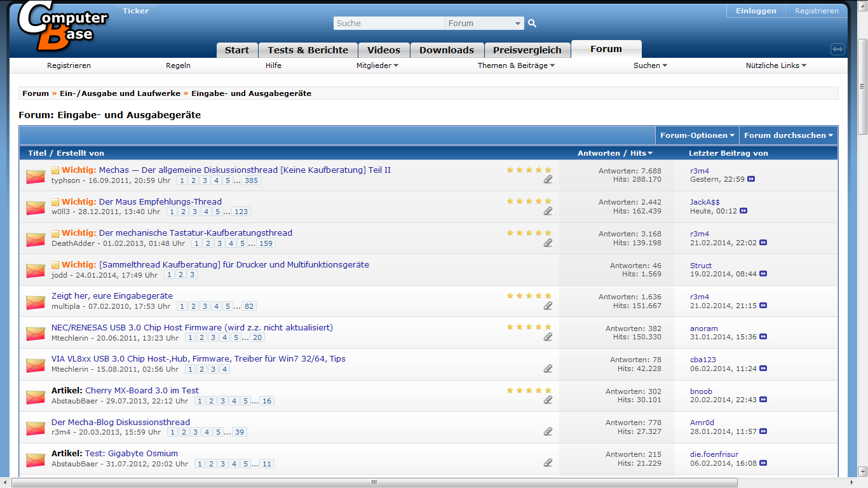Image resolution: width=868 pixels, height=488 pixels.
Task: Click attachment paperclip of Mechas thread
Action: (x=548, y=180)
